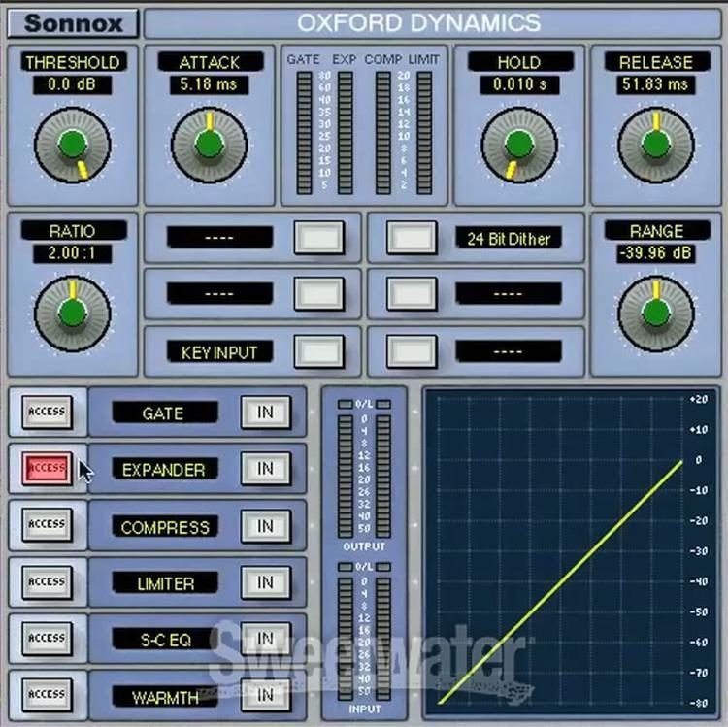
Task: Click the button beside the middle-right dashed label
Action: tap(412, 294)
